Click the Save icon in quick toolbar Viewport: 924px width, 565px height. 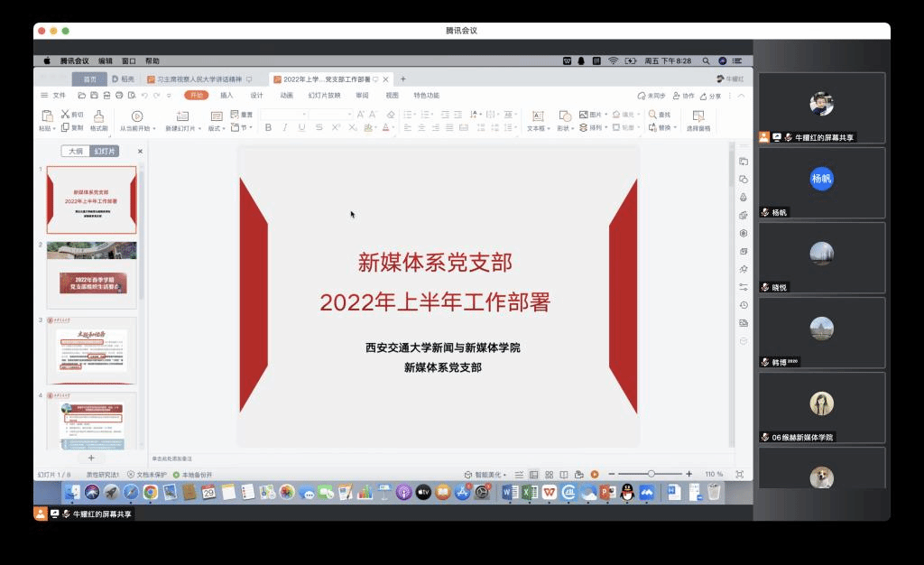pos(94,95)
